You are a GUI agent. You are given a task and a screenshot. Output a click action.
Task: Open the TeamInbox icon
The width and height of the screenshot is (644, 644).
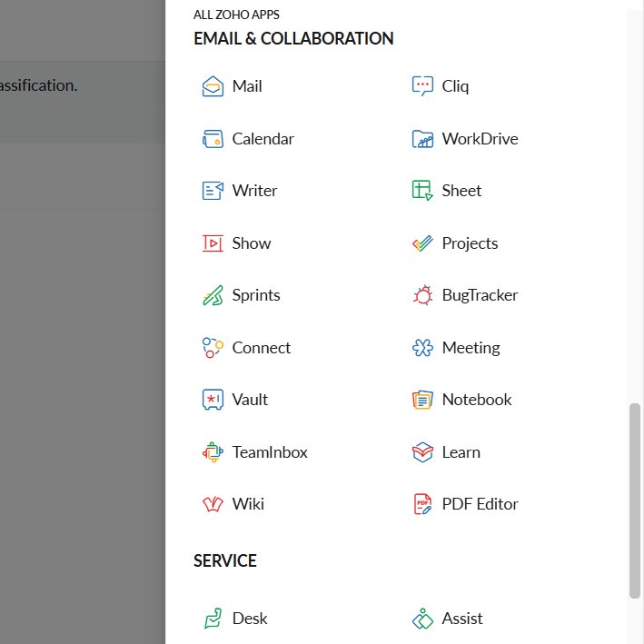213,452
